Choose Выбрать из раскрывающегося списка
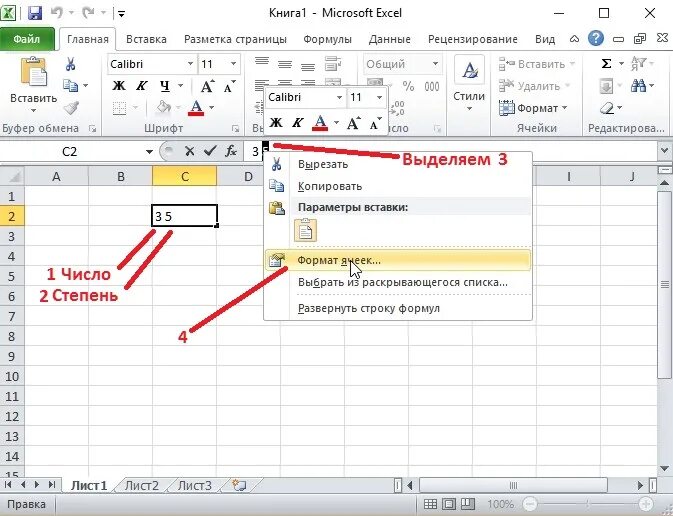The height and width of the screenshot is (516, 673). pos(397,282)
